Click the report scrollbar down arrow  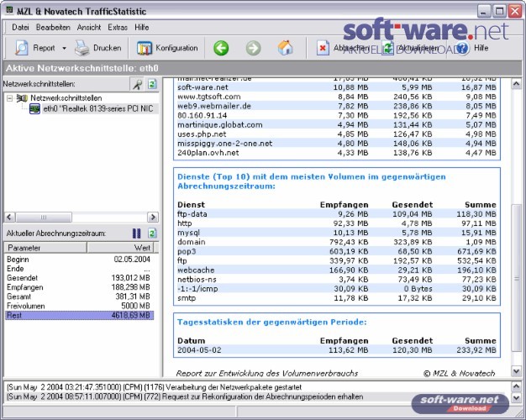pos(516,370)
